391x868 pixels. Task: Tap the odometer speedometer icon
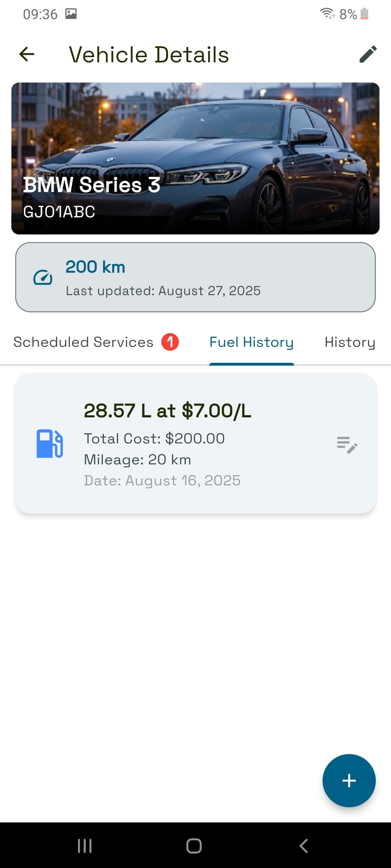[x=43, y=277]
